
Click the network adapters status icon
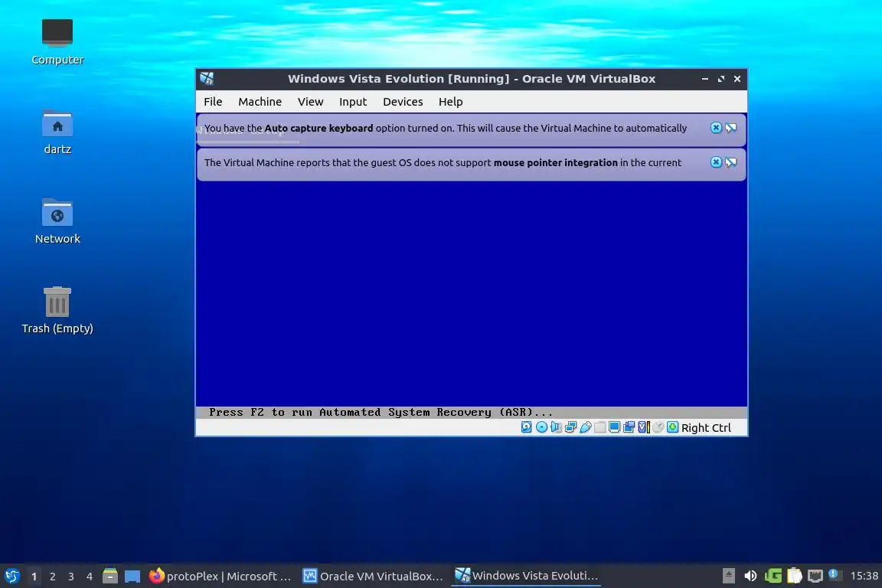point(571,427)
